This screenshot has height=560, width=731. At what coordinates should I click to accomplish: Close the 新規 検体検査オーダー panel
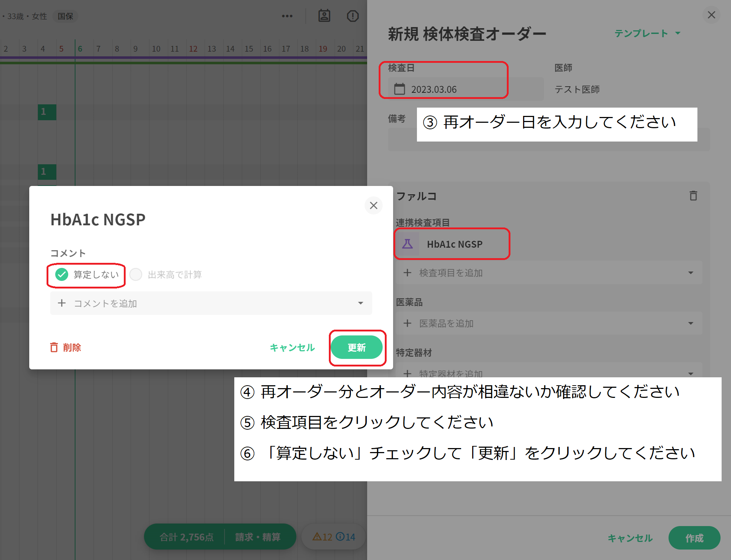pos(711,15)
